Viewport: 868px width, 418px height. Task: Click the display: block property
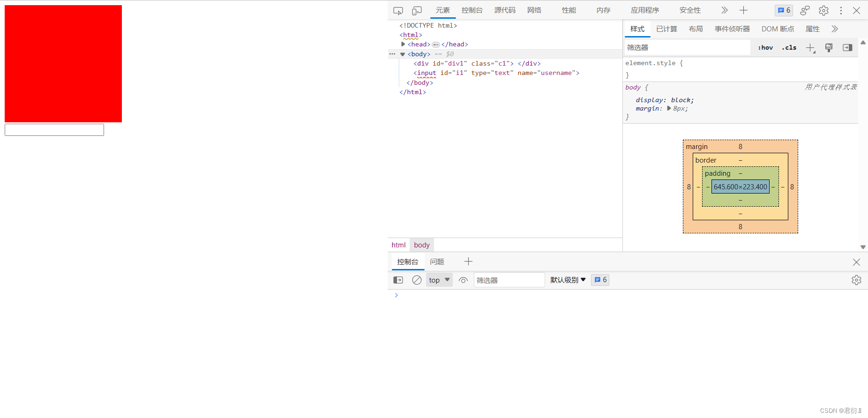coord(665,100)
